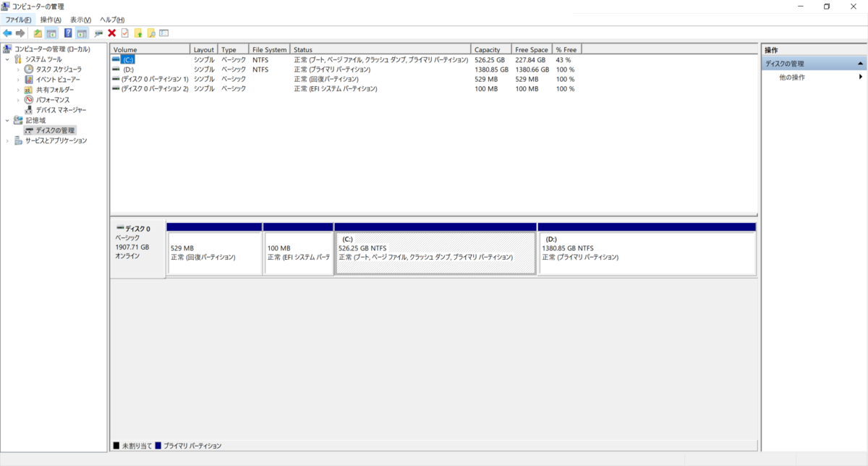Click 他の操作 in the actions pane
The image size is (868, 466).
[792, 77]
